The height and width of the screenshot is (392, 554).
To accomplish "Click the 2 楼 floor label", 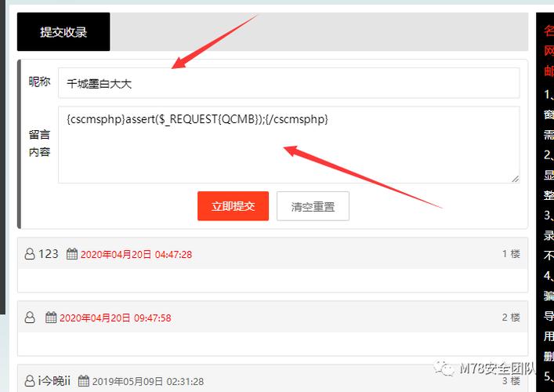I will pyautogui.click(x=511, y=318).
